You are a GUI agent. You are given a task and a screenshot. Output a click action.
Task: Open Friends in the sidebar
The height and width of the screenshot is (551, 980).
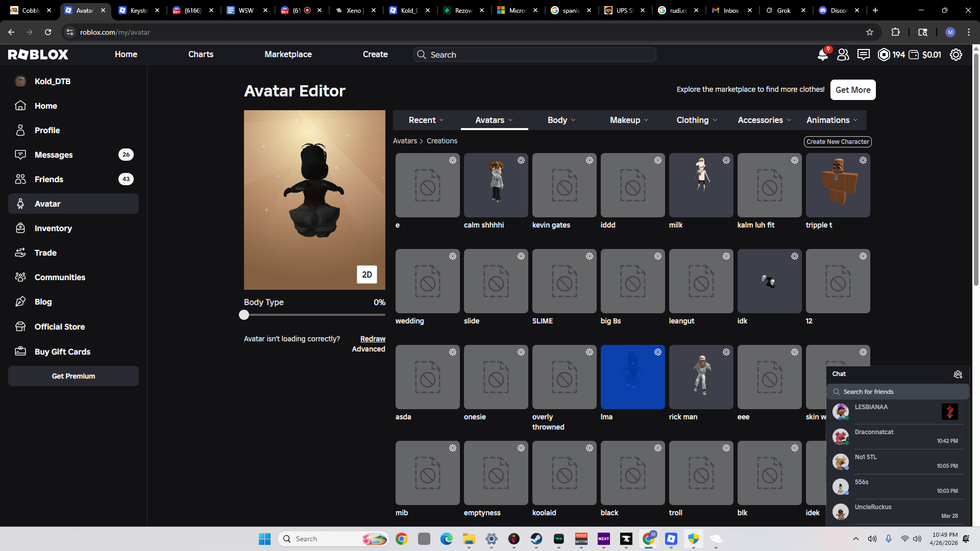(x=73, y=179)
